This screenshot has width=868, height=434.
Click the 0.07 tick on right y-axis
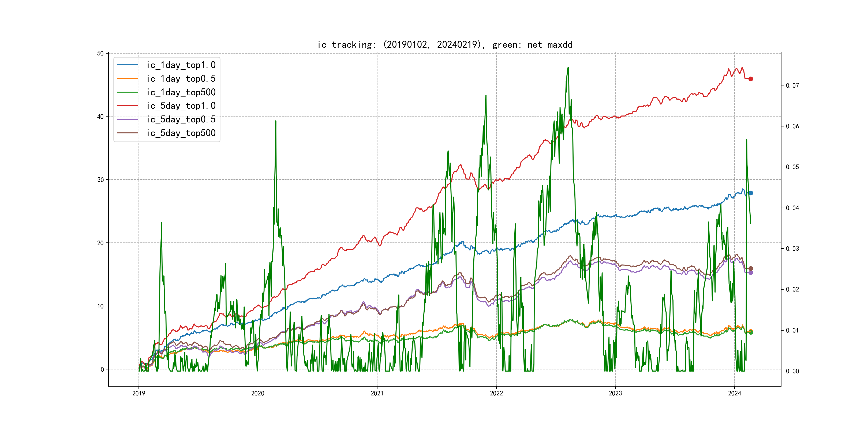pos(792,85)
